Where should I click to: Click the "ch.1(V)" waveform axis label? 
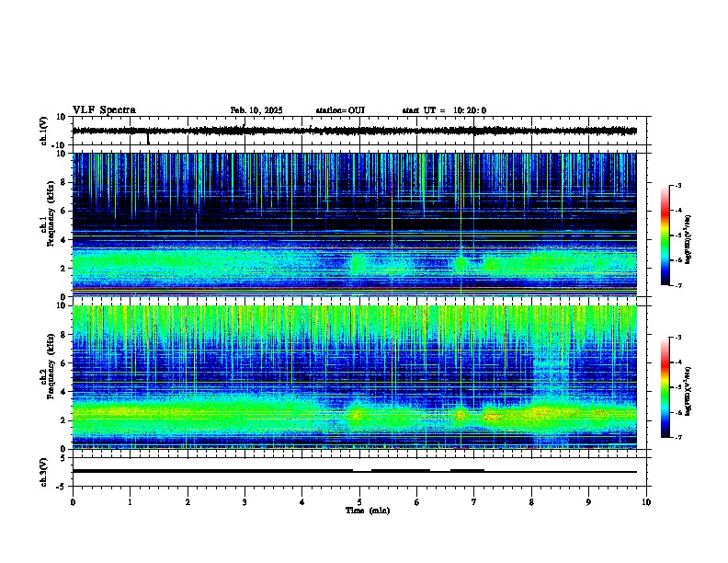(x=44, y=131)
